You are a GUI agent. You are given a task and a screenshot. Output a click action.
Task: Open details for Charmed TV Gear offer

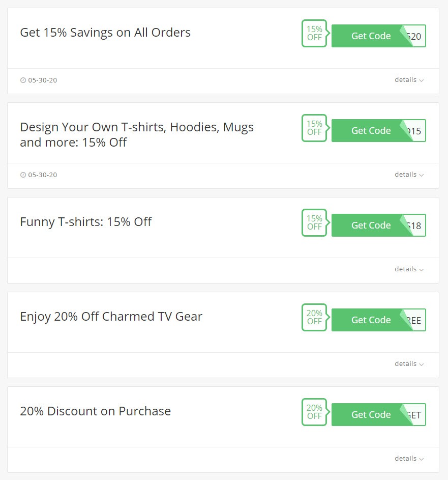(409, 364)
